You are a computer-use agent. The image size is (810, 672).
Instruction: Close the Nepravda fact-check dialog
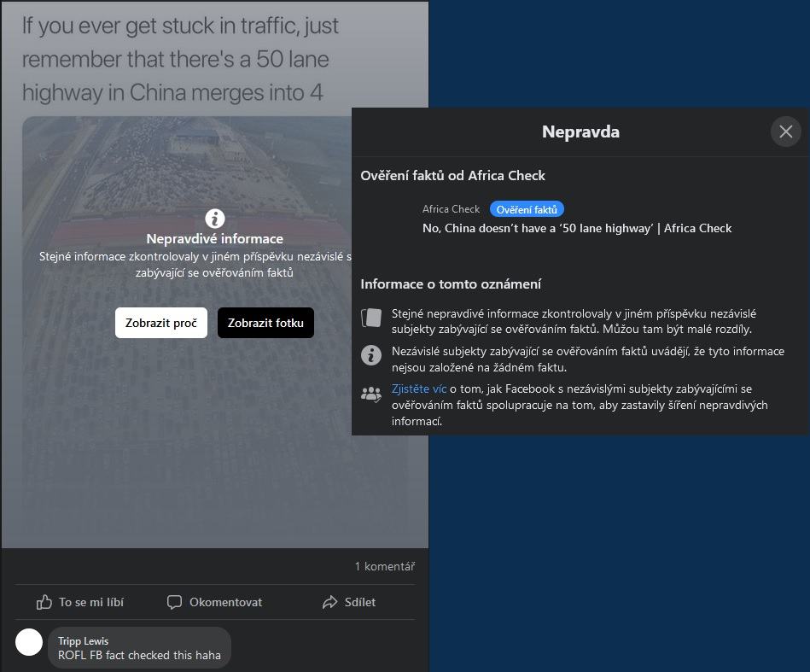pos(785,131)
